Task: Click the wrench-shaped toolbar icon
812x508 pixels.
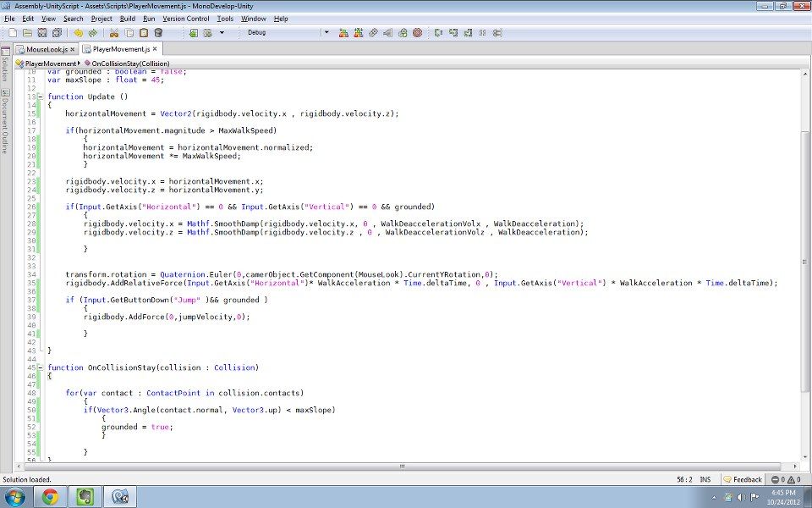Action: (x=373, y=33)
